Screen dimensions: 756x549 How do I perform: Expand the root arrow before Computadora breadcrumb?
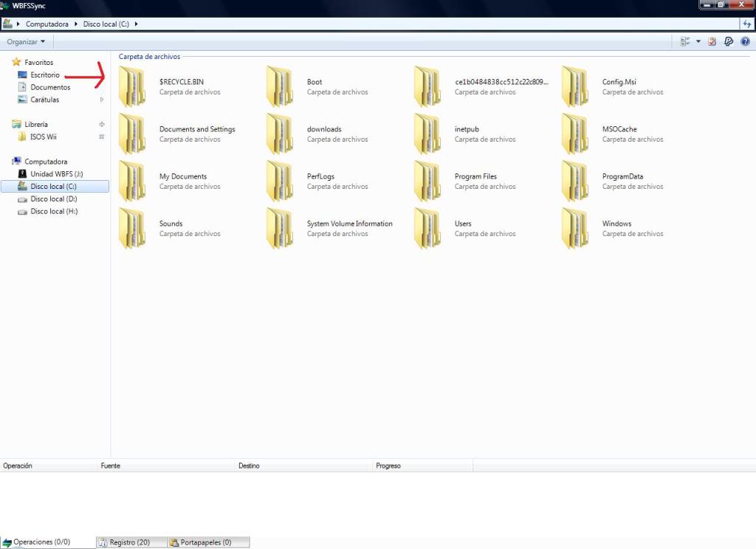[18, 24]
